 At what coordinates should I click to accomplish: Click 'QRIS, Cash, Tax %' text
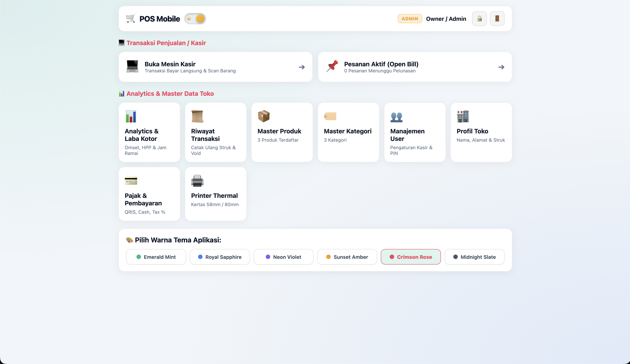tap(145, 212)
